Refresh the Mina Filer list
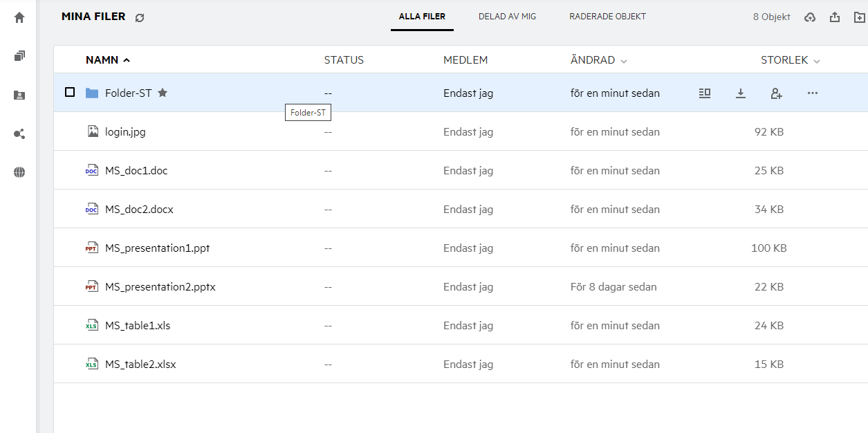Screen dimensions: 868x433 click(x=140, y=17)
